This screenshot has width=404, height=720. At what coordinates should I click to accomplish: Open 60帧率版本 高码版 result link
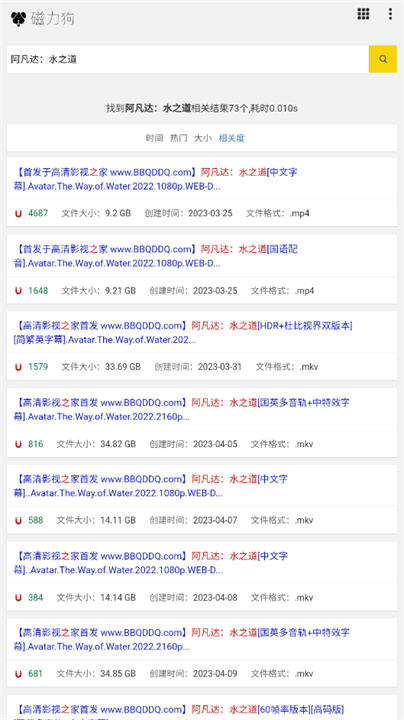coord(180,711)
